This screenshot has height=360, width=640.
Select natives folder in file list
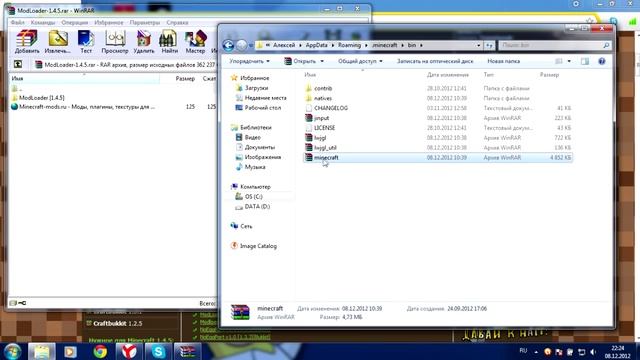(318, 98)
